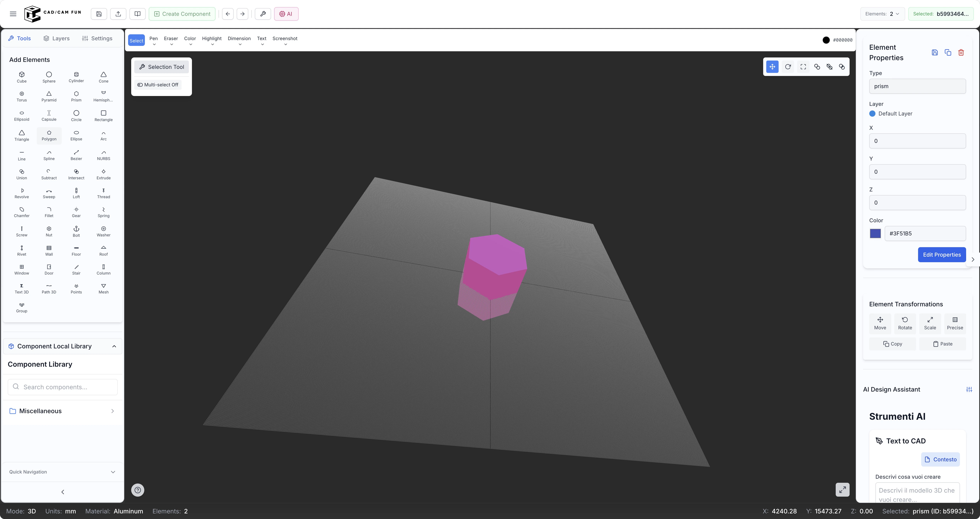Open AI Design Assistant settings sliders icon
This screenshot has width=980, height=519.
(969, 389)
